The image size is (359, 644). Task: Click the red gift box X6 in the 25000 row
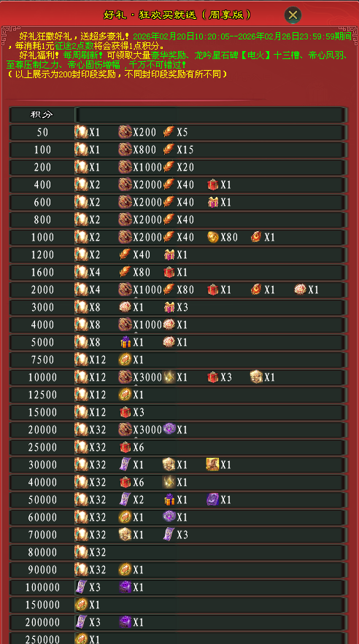tap(125, 447)
